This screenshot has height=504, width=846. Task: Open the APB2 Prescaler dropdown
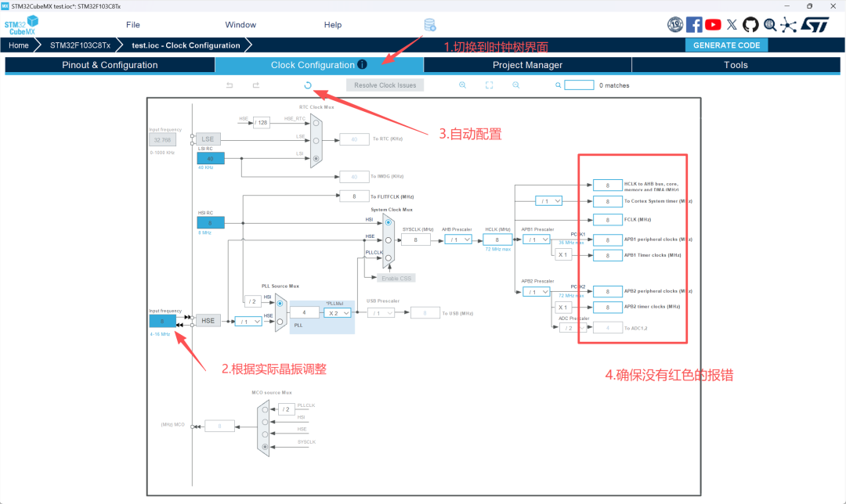(x=537, y=292)
